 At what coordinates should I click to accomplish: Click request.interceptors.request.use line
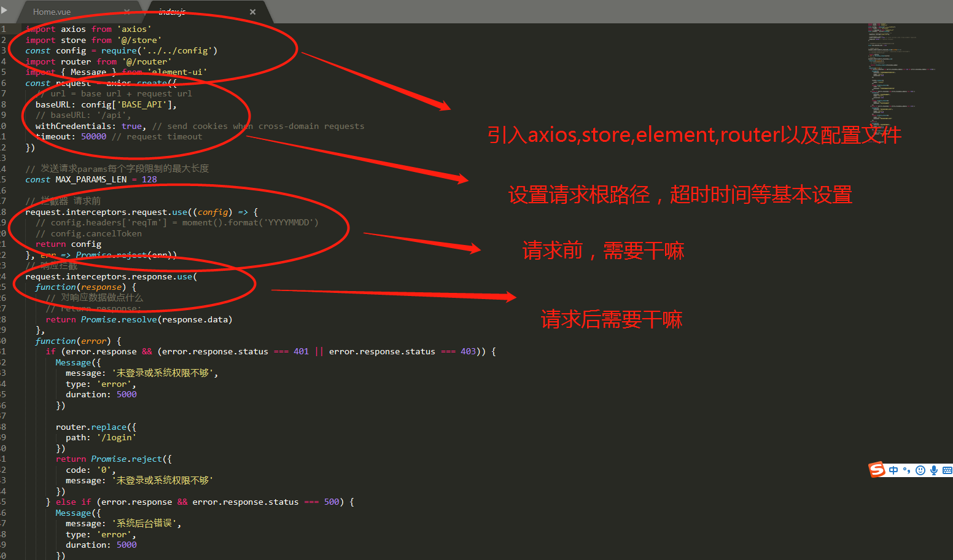coord(142,212)
